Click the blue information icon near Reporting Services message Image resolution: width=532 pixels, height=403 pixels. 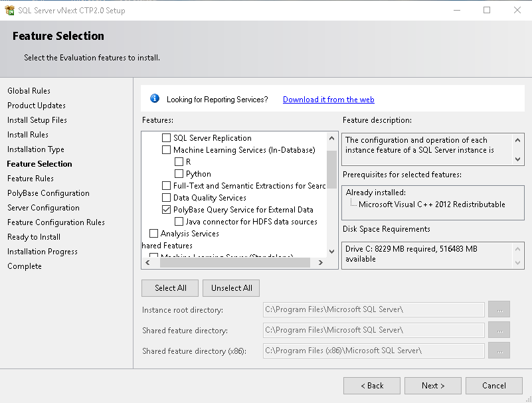[x=154, y=98]
